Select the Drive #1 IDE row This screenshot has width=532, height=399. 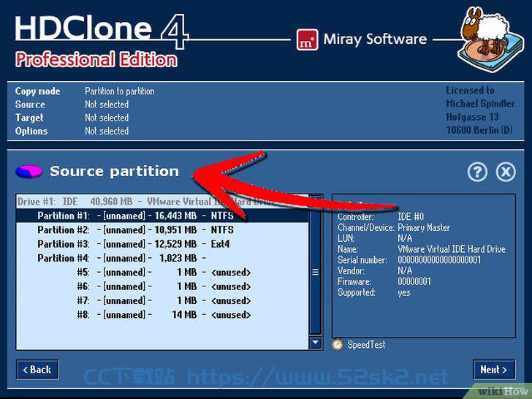click(162, 202)
